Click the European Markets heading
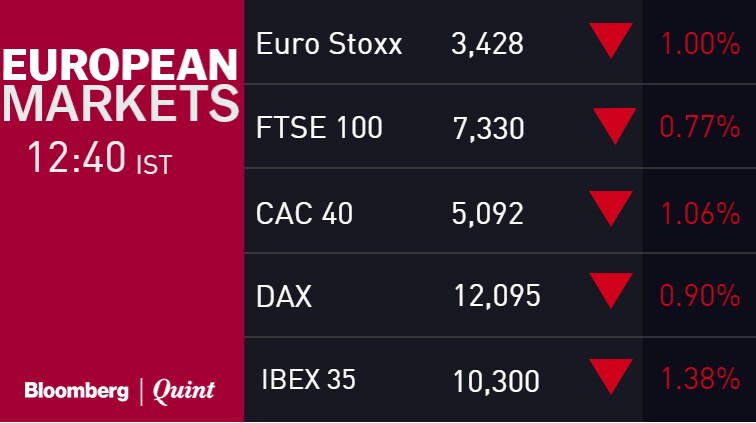The height and width of the screenshot is (423, 756). 120,85
